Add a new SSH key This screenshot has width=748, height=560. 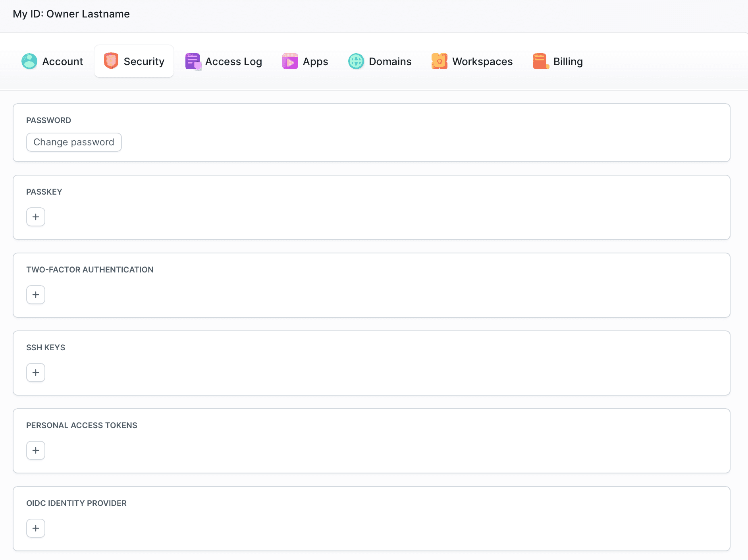click(x=36, y=373)
